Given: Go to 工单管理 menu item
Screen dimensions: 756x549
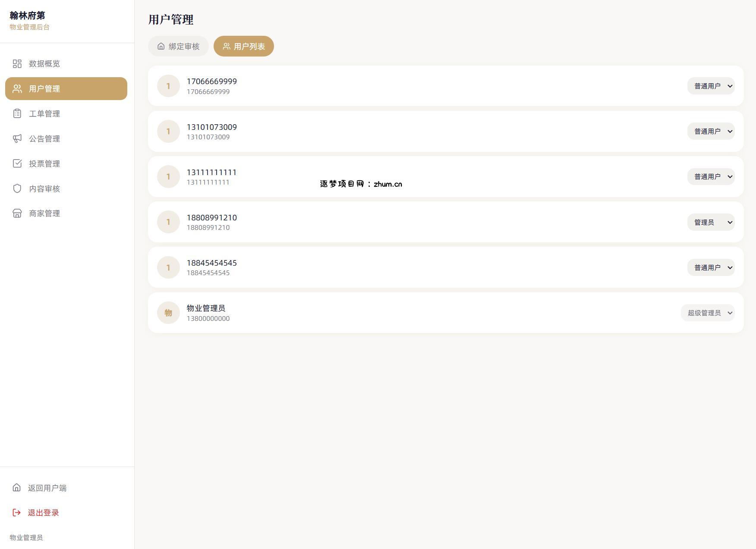Looking at the screenshot, I should (x=66, y=114).
